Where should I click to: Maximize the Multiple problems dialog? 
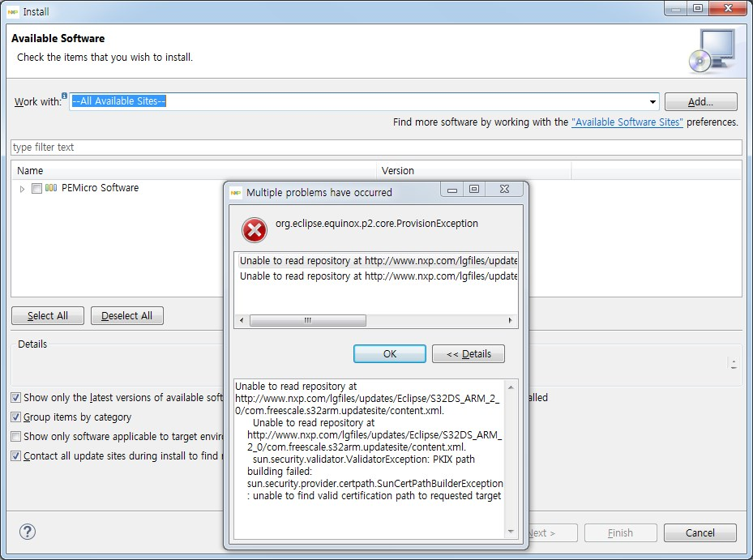474,189
